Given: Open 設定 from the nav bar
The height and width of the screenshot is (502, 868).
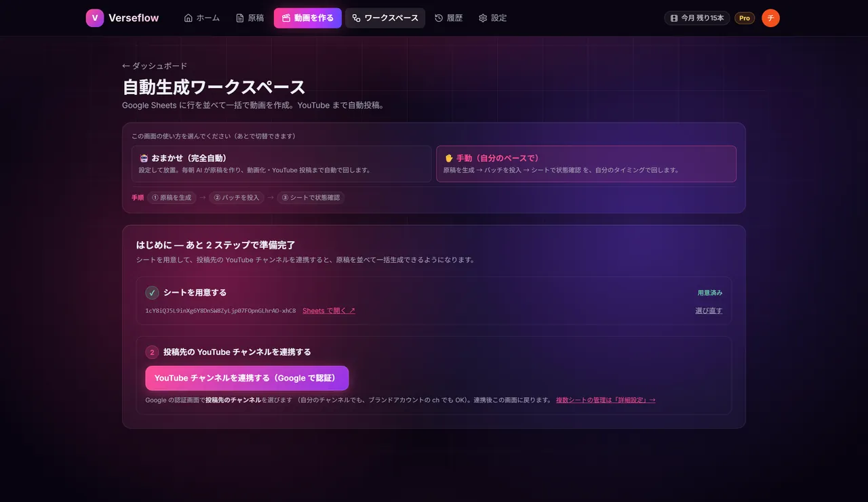Looking at the screenshot, I should pyautogui.click(x=493, y=18).
